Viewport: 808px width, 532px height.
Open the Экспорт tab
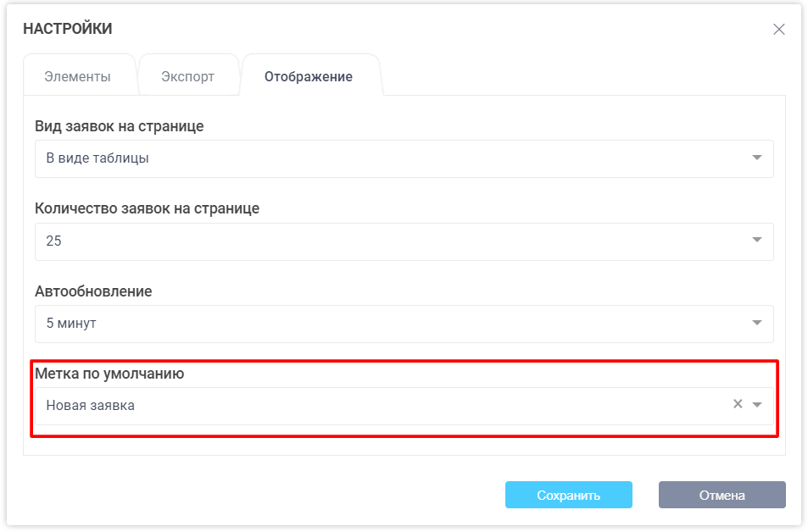(x=188, y=76)
